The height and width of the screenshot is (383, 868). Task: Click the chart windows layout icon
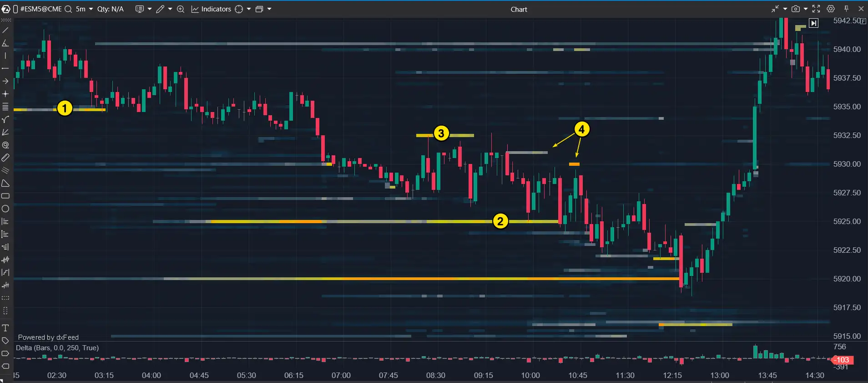(259, 9)
